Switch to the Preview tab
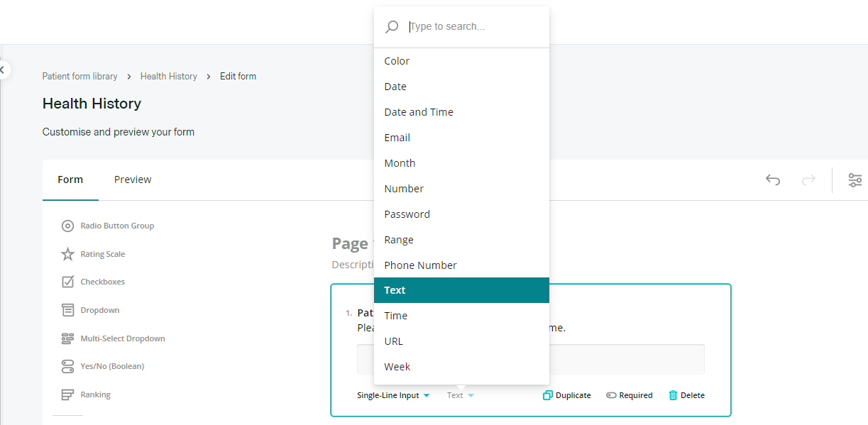868x425 pixels. coord(133,180)
